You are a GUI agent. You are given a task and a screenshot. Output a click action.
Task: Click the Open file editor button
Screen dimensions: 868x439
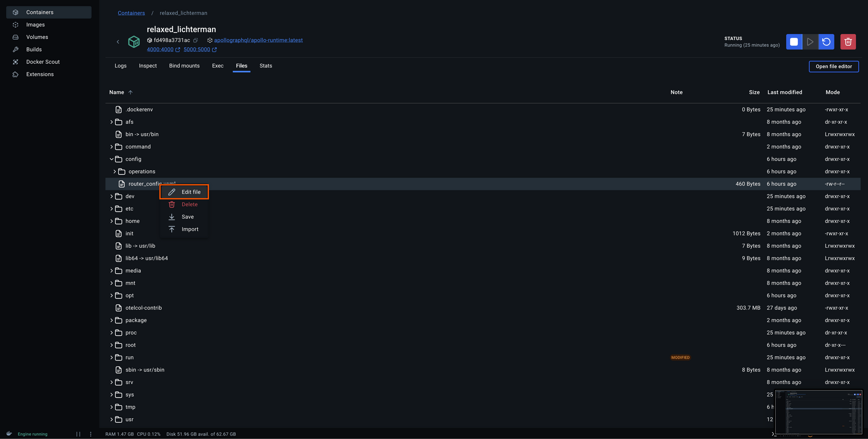coord(833,66)
